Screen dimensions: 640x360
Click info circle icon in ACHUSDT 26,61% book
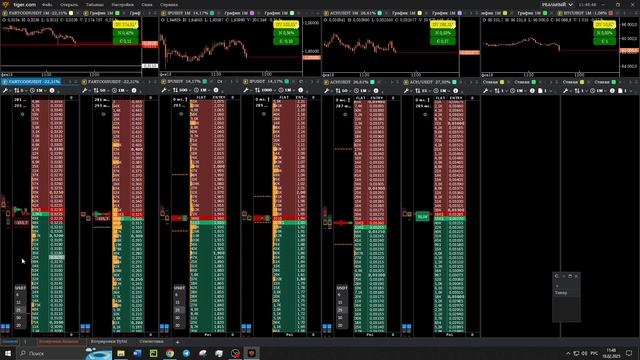coord(376,90)
